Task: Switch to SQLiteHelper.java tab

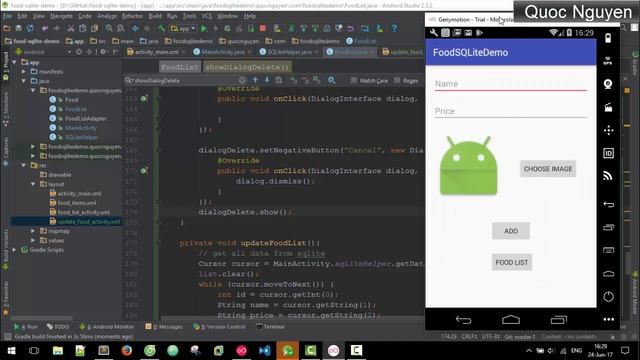Action: tap(289, 52)
